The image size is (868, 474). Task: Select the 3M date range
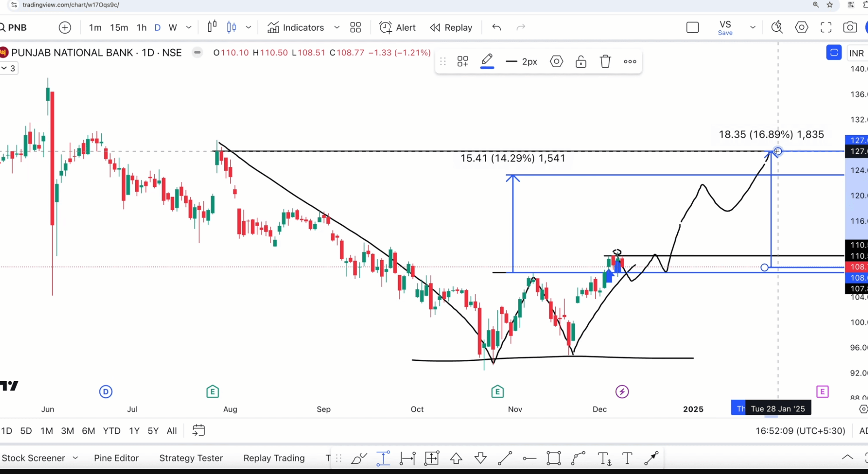click(x=68, y=431)
